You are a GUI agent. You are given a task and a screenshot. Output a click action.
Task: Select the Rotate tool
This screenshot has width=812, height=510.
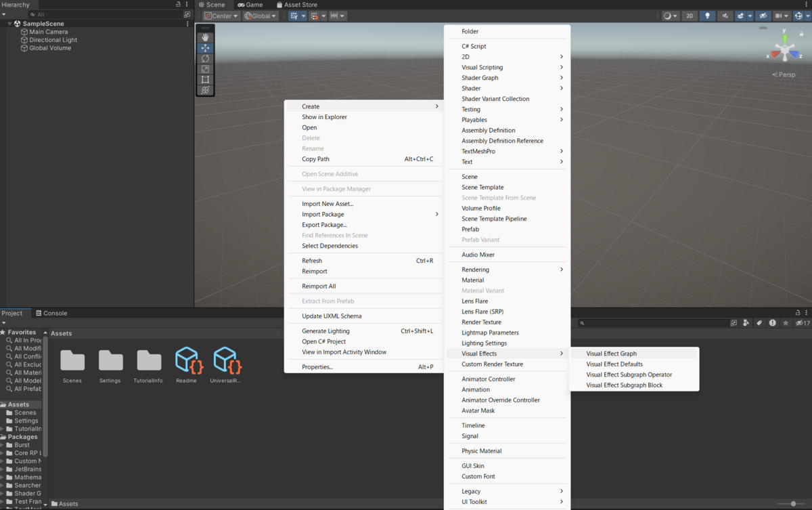tap(205, 59)
